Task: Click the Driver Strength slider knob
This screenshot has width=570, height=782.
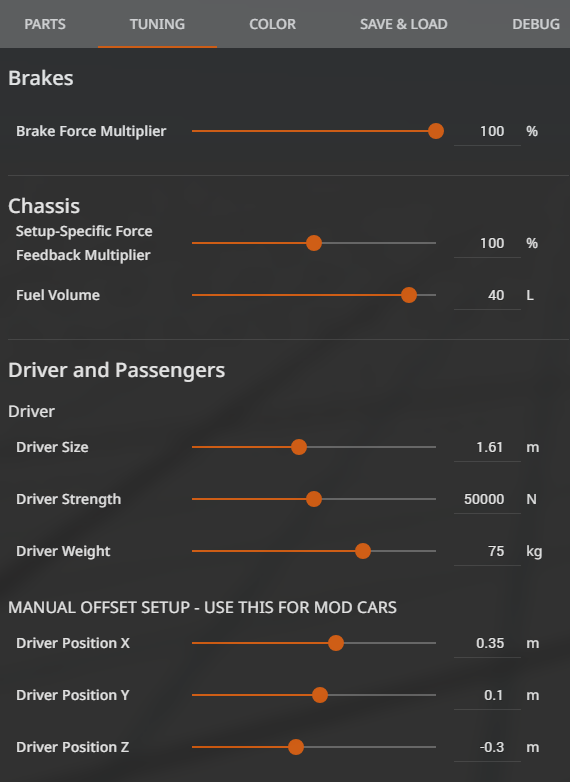Action: click(314, 499)
